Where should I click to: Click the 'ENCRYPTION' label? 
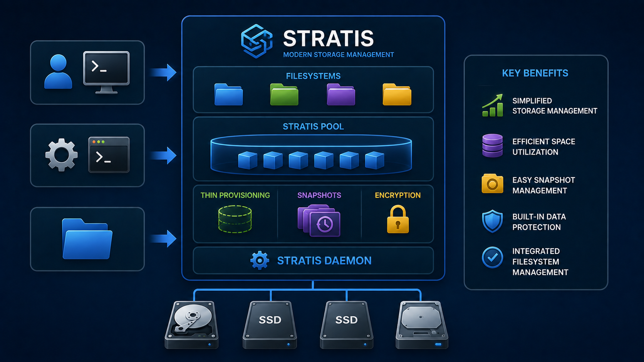tap(397, 195)
